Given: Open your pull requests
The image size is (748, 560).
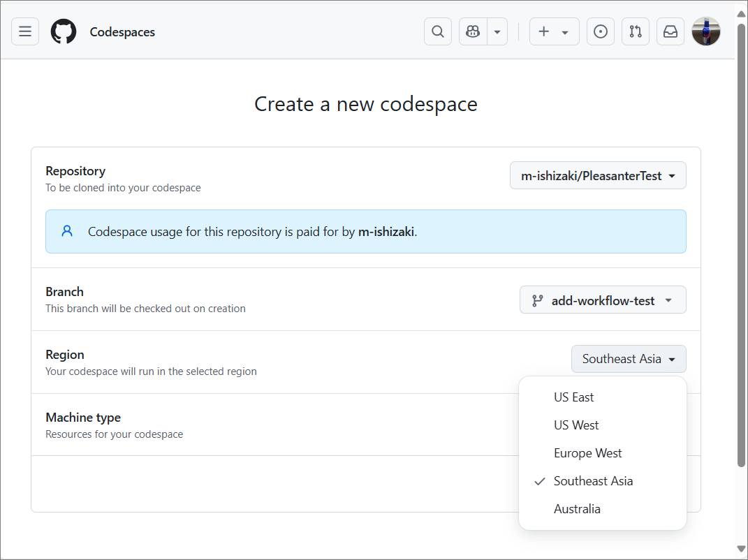Looking at the screenshot, I should (x=635, y=31).
